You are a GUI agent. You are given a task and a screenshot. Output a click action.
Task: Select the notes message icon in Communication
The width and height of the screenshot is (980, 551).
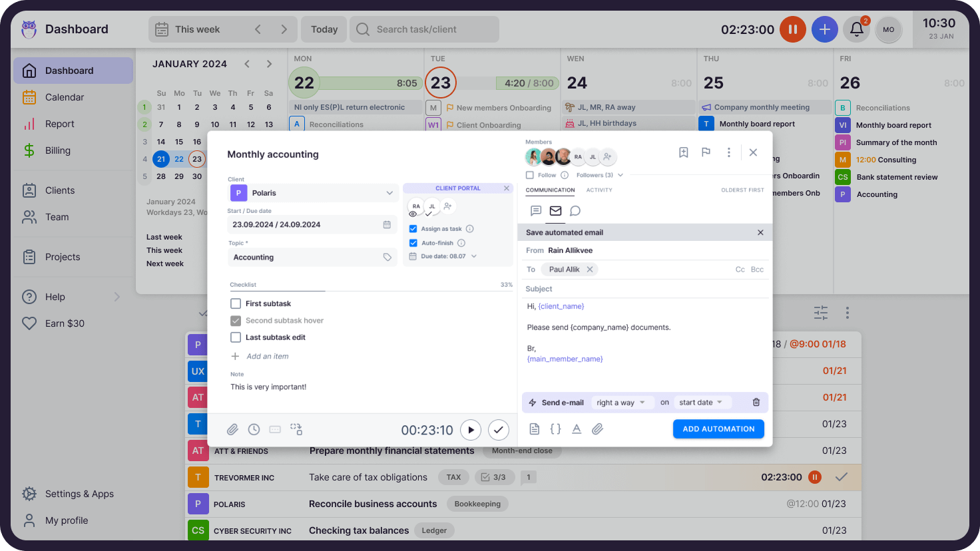tap(535, 211)
